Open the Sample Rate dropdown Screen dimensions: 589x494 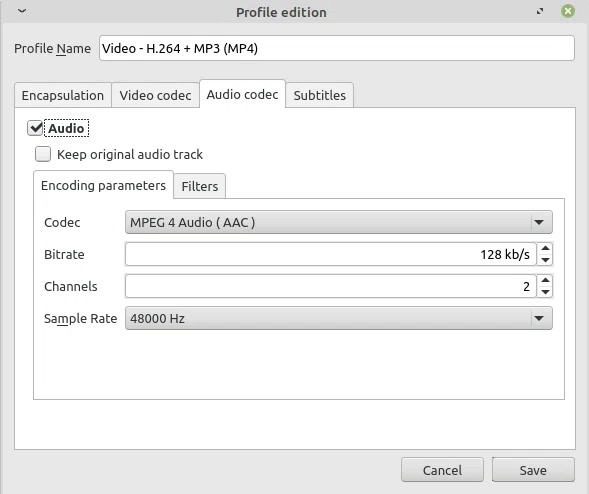click(338, 319)
